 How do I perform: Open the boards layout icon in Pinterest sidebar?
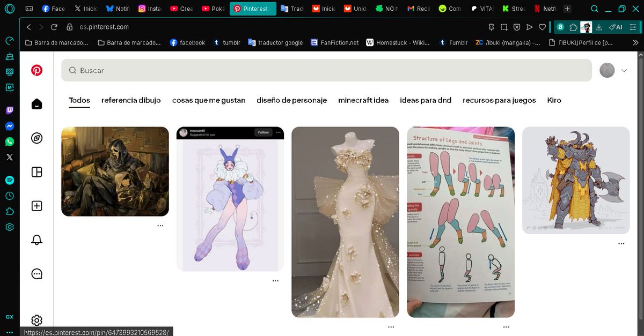[36, 172]
